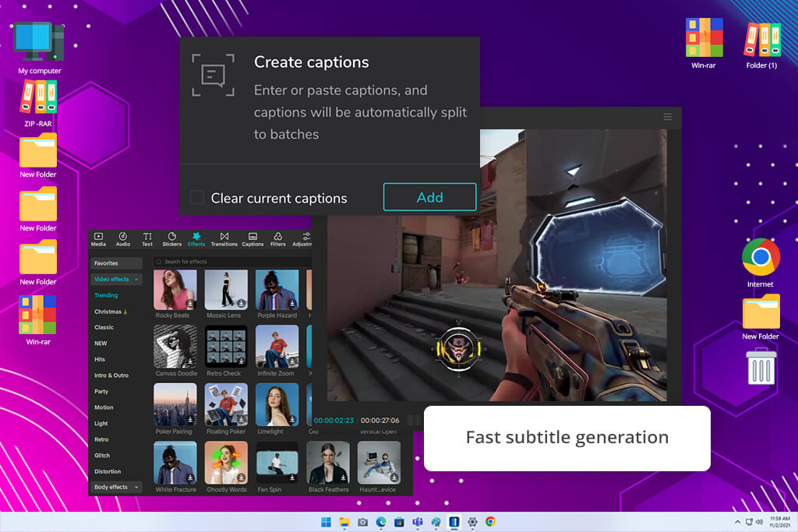798x532 pixels.
Task: Open the Filters tool icon
Action: coord(278,240)
